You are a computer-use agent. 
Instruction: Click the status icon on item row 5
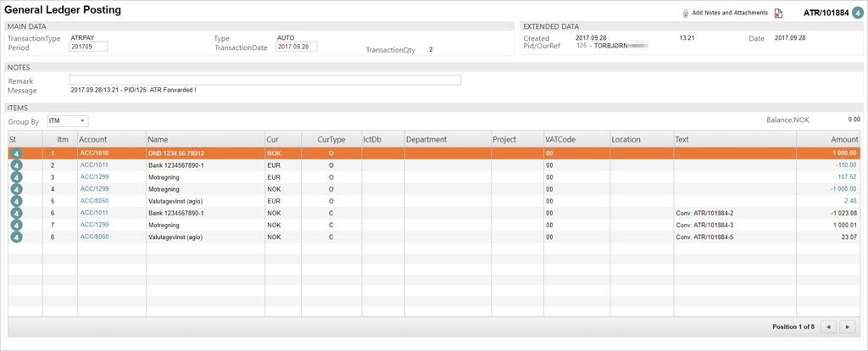pyautogui.click(x=16, y=201)
